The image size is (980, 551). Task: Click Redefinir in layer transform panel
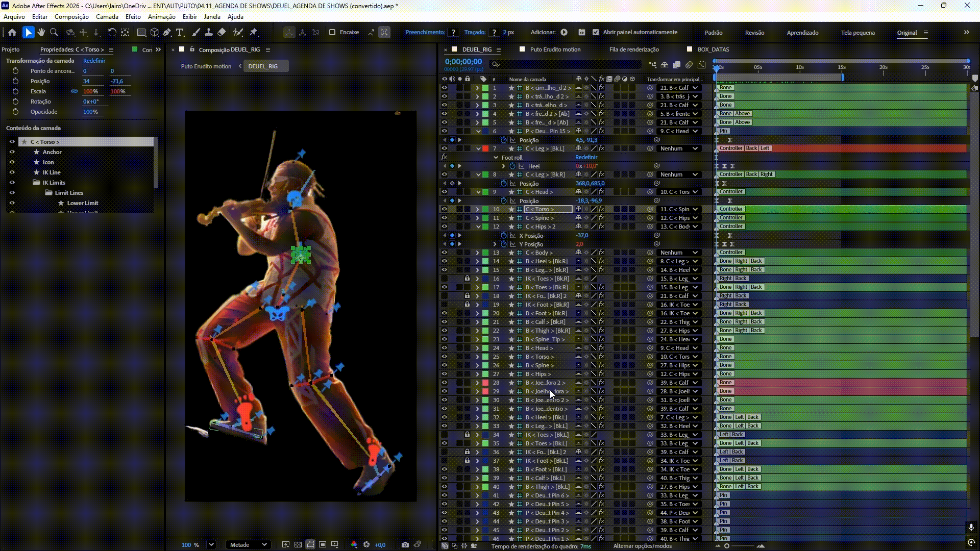tap(94, 61)
